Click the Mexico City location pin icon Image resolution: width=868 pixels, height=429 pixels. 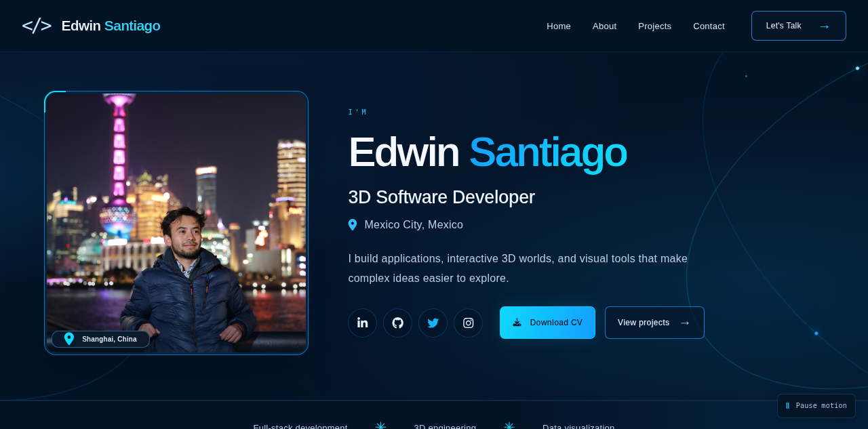[x=353, y=225]
